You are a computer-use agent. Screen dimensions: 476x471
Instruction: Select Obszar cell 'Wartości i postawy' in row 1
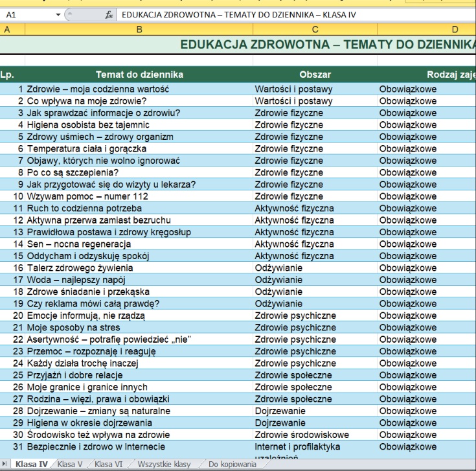315,89
